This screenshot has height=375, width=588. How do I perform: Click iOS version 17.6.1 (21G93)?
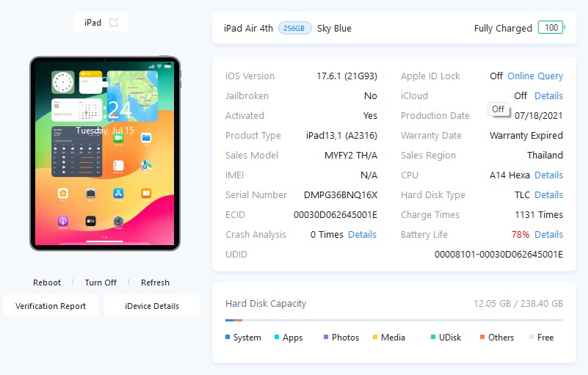pos(347,76)
